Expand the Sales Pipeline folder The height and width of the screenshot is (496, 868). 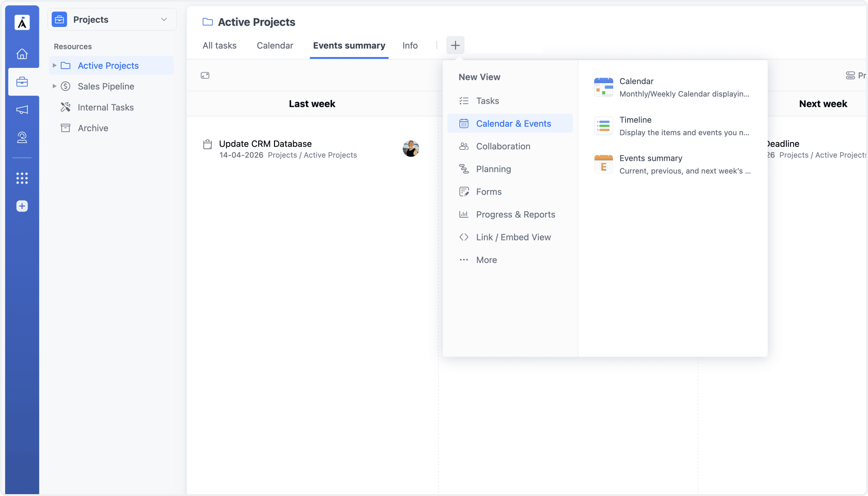pos(54,86)
